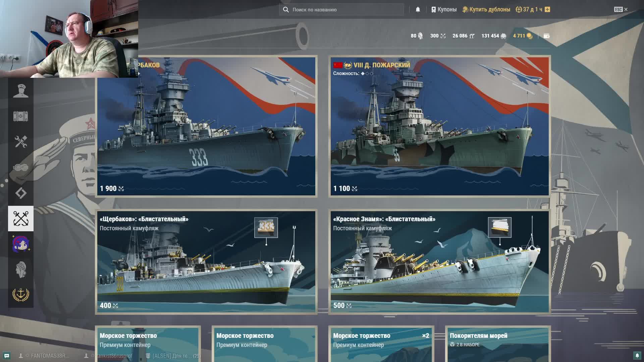644x362 pixels.
Task: Open the VIII Д. Пожарский ship card
Action: (439, 126)
